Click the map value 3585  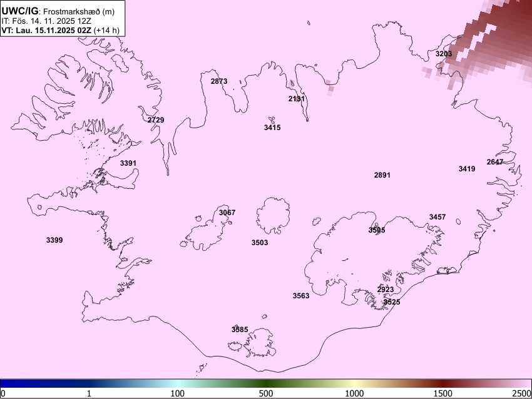[240, 330]
